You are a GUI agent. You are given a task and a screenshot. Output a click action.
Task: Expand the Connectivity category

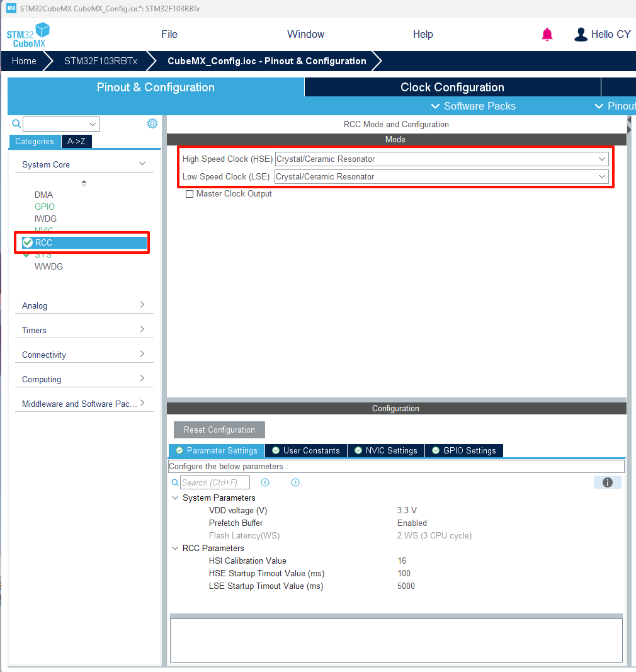click(x=142, y=355)
